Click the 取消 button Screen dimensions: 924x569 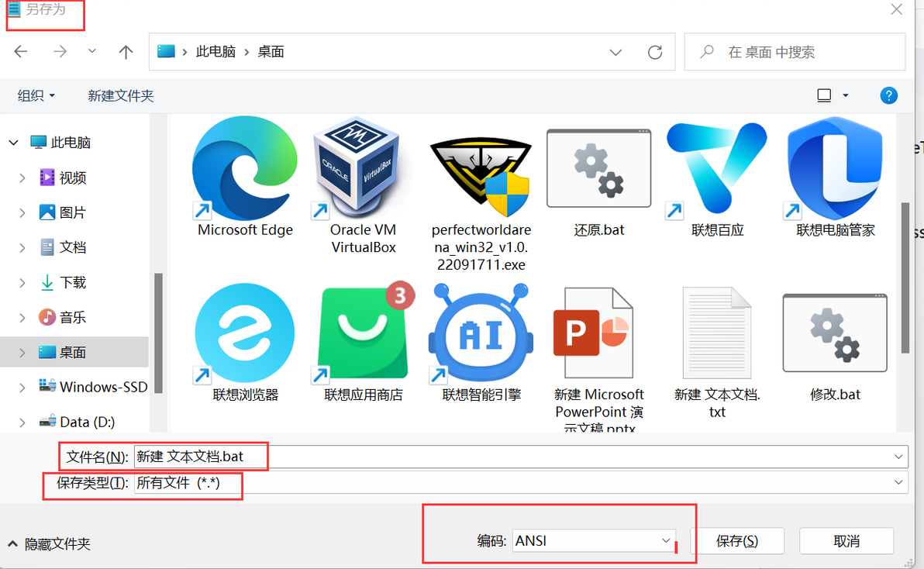(846, 541)
